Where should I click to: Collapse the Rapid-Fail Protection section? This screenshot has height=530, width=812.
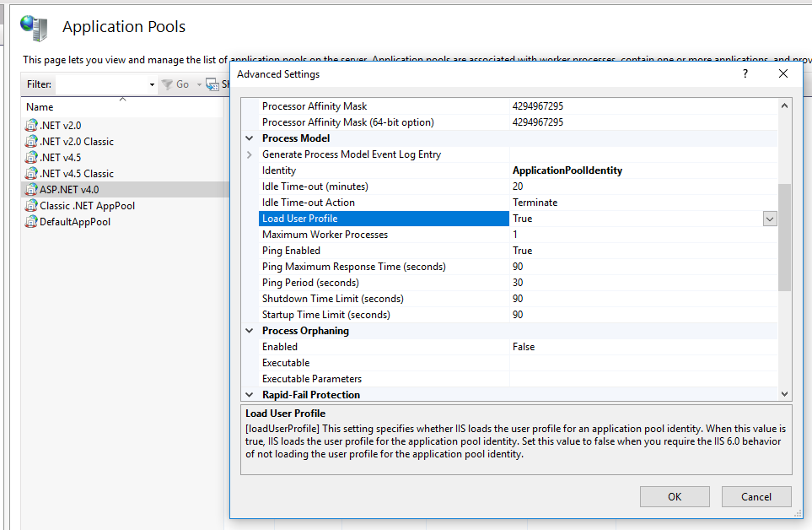[x=250, y=395]
